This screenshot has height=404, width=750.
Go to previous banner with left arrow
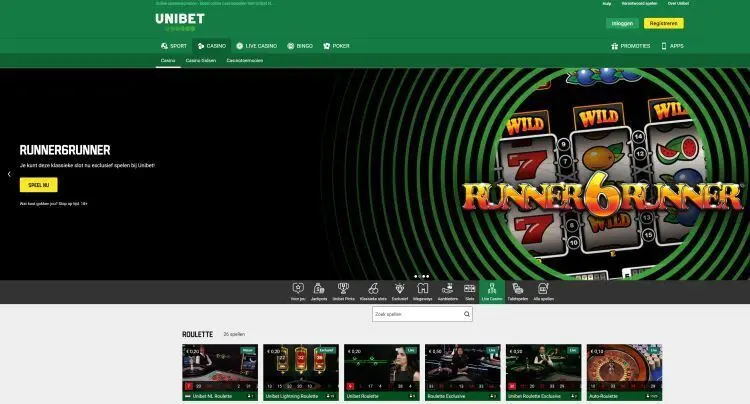(x=9, y=174)
